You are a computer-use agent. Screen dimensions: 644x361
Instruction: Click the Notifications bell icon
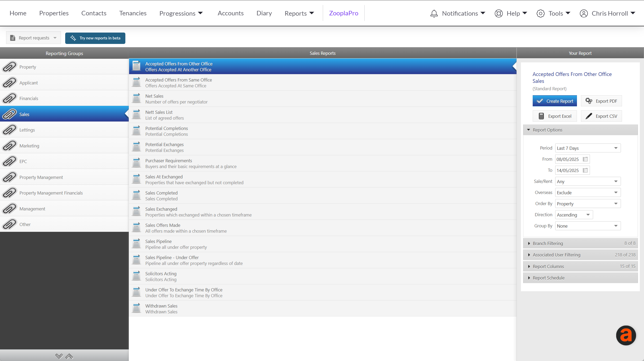pyautogui.click(x=434, y=13)
